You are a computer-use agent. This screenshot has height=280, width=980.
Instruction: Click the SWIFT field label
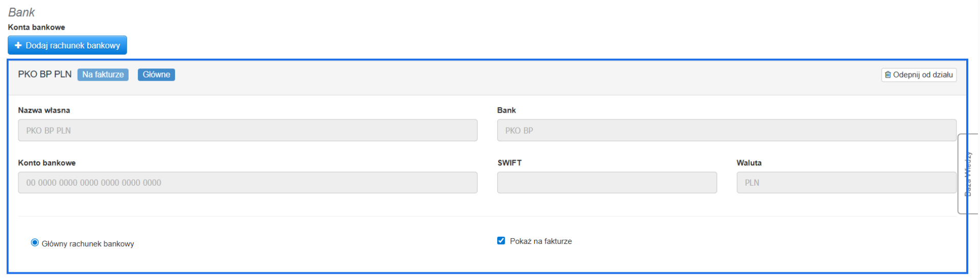coord(509,163)
